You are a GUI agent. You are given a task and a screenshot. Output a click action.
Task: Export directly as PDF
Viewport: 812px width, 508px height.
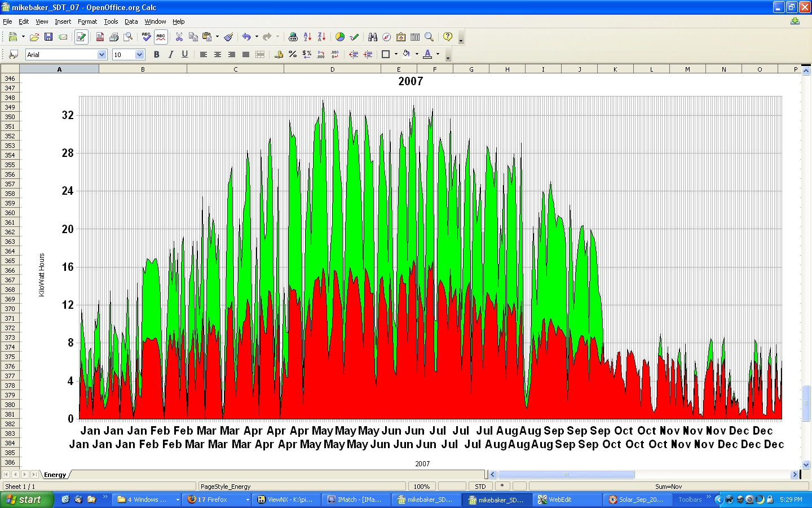point(100,37)
